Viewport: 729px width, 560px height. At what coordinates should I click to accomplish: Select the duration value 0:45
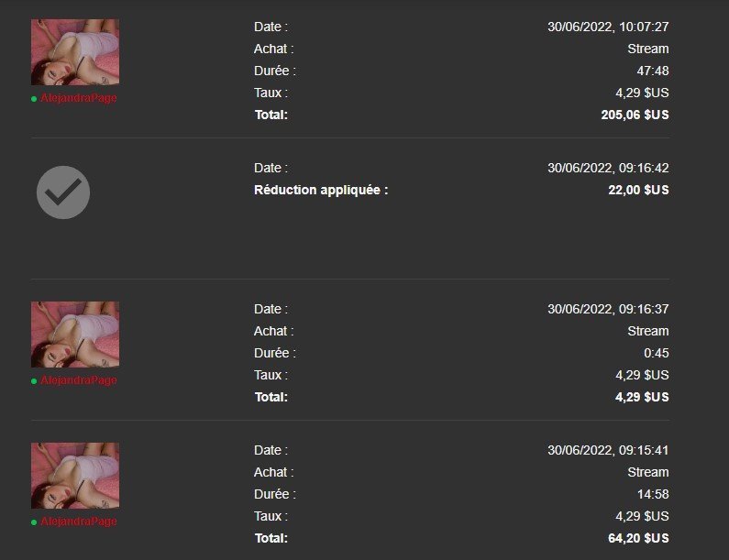pos(656,353)
